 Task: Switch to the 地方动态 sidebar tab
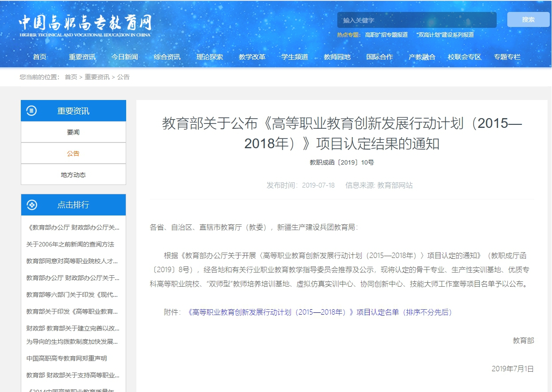point(73,175)
